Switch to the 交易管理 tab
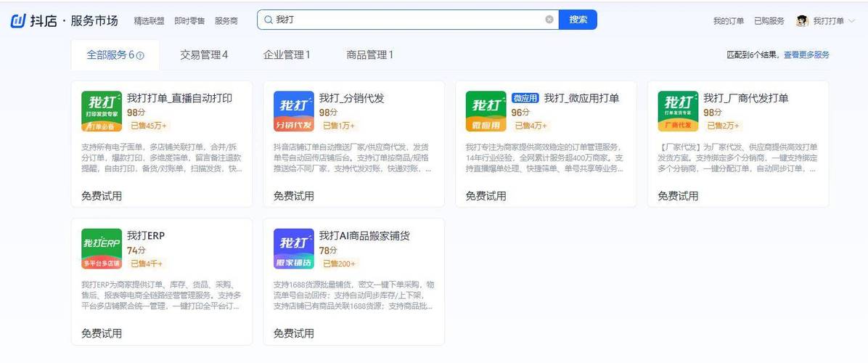 click(x=204, y=54)
